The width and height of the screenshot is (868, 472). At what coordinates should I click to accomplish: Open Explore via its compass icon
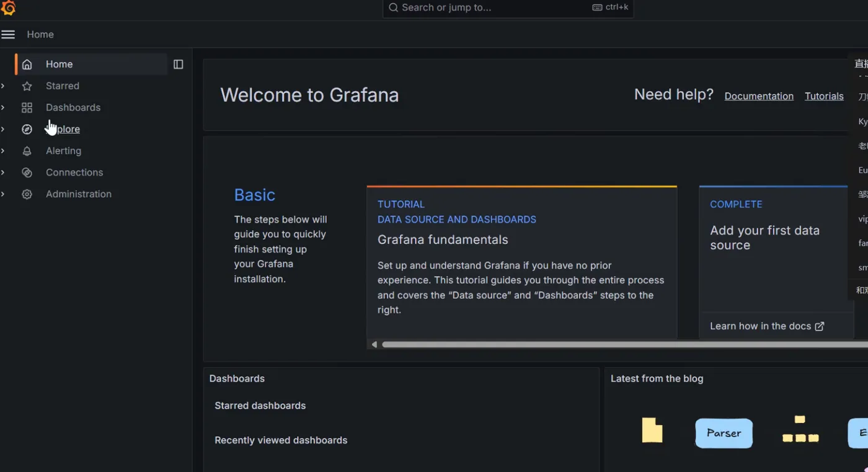(x=27, y=130)
